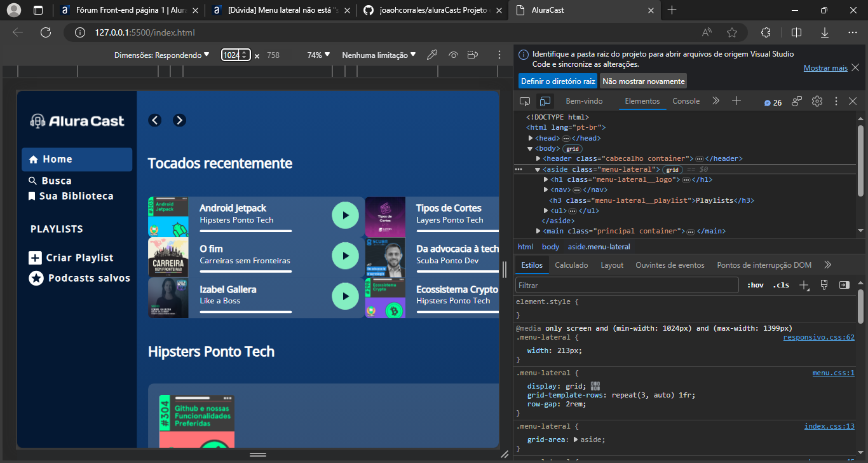This screenshot has width=868, height=463.
Task: Open Dimensões: Respondendo dropdown
Action: click(x=161, y=55)
